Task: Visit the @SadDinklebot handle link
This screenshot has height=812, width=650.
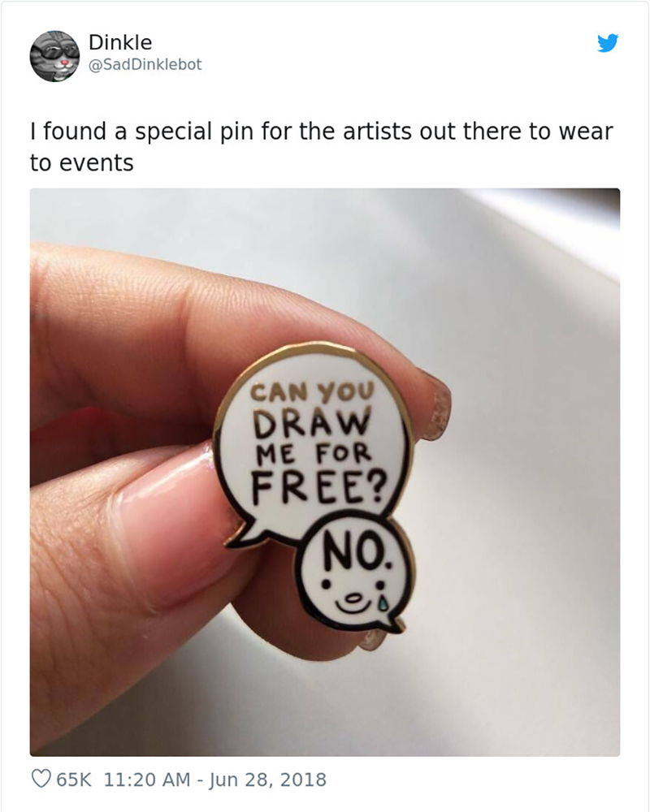Action: click(x=145, y=64)
